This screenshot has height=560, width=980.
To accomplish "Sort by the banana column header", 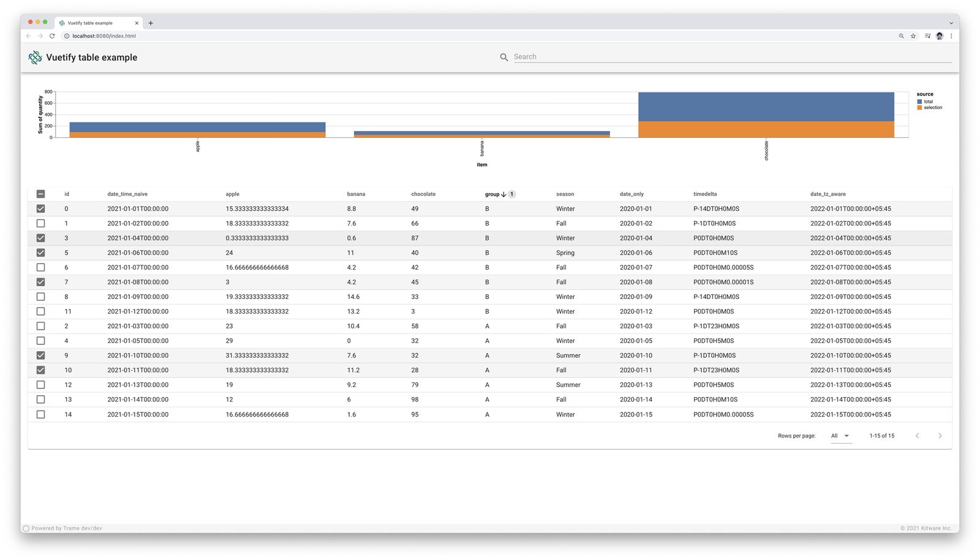I will (356, 194).
